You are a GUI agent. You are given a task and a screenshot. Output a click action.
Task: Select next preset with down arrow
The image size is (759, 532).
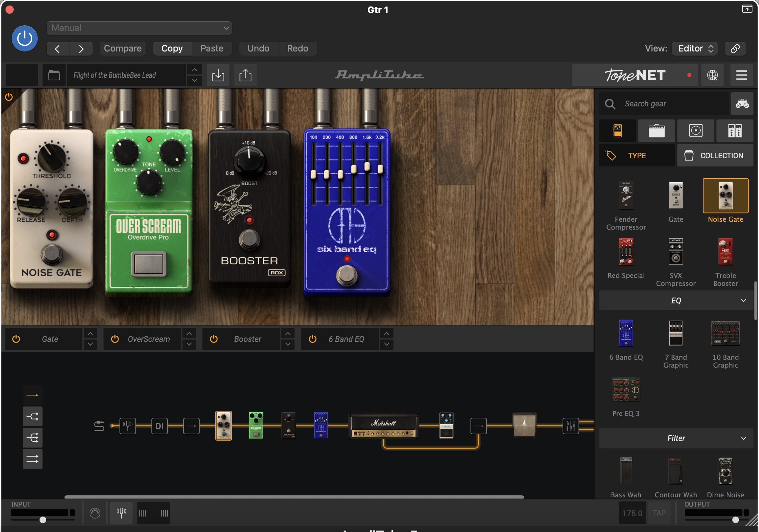click(194, 80)
